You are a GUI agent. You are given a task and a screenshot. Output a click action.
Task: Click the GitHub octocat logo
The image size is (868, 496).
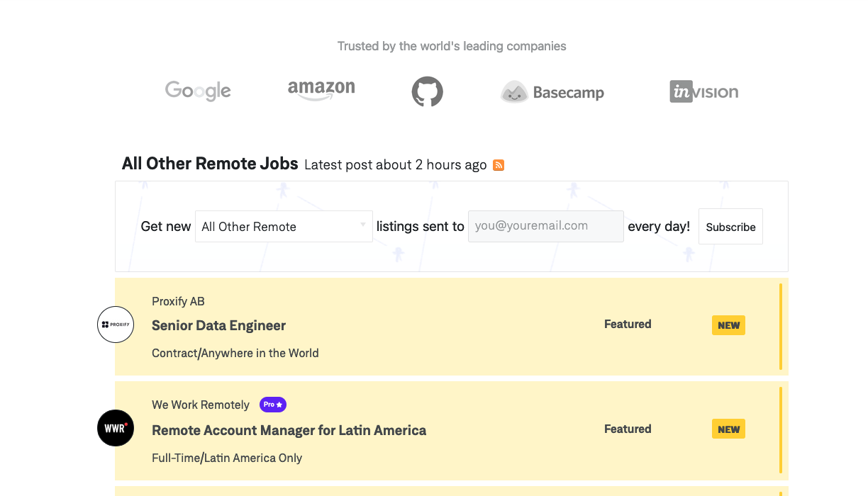428,91
